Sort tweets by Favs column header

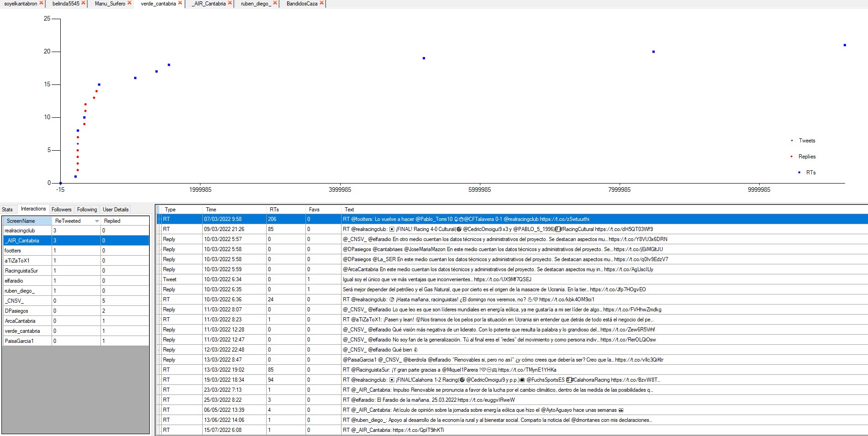pos(323,210)
